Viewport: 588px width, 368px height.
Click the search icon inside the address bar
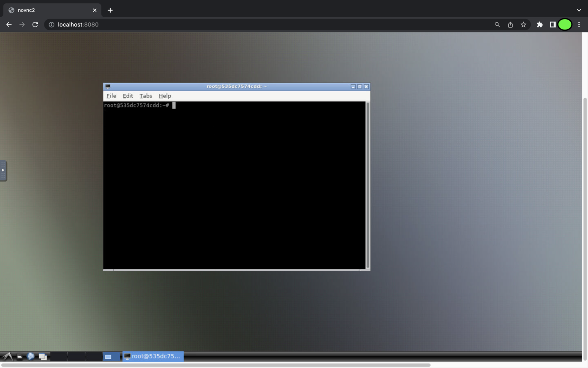tap(497, 24)
